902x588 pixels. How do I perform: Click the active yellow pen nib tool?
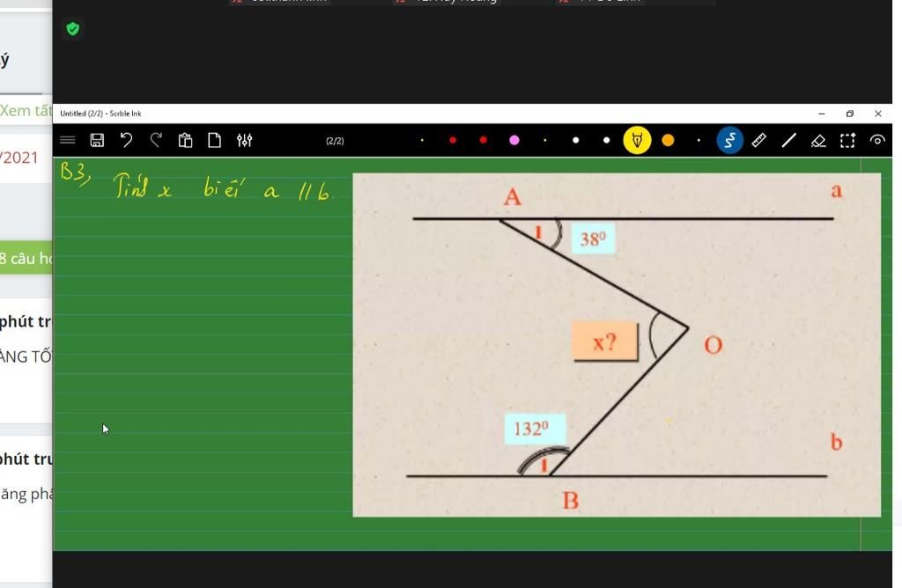click(x=638, y=140)
